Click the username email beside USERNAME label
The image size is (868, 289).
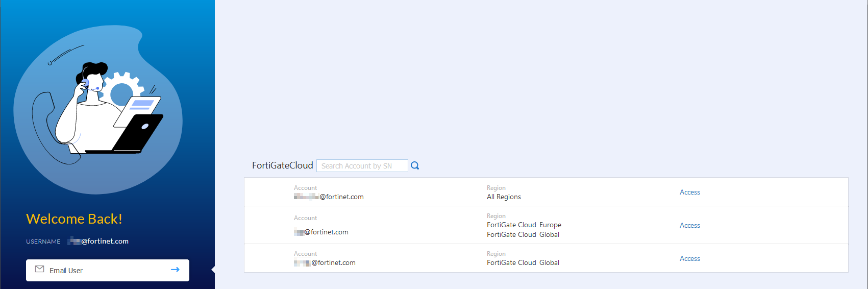[98, 241]
